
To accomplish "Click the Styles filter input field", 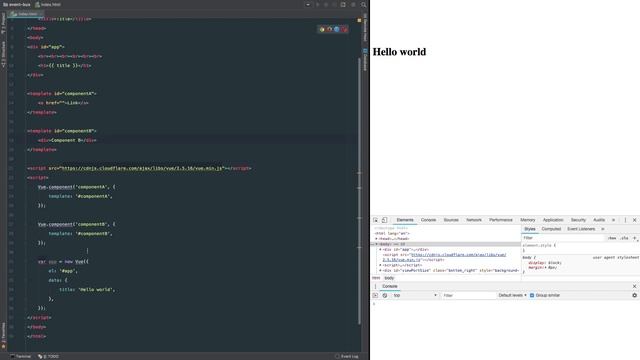I will coord(562,238).
